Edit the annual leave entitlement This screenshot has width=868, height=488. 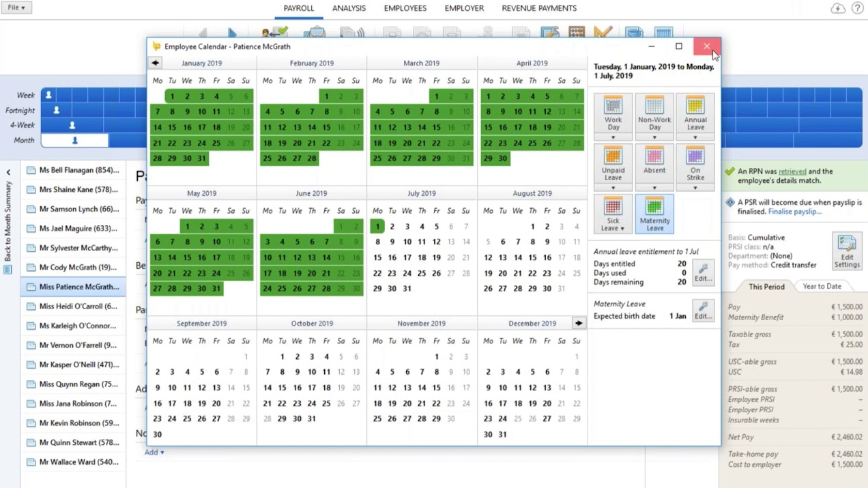click(x=703, y=272)
